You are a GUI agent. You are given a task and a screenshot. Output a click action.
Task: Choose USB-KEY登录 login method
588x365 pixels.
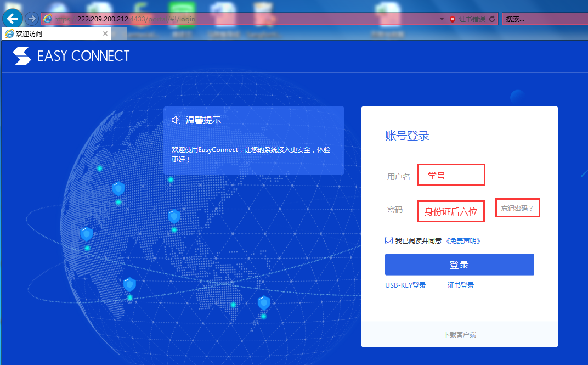point(405,285)
